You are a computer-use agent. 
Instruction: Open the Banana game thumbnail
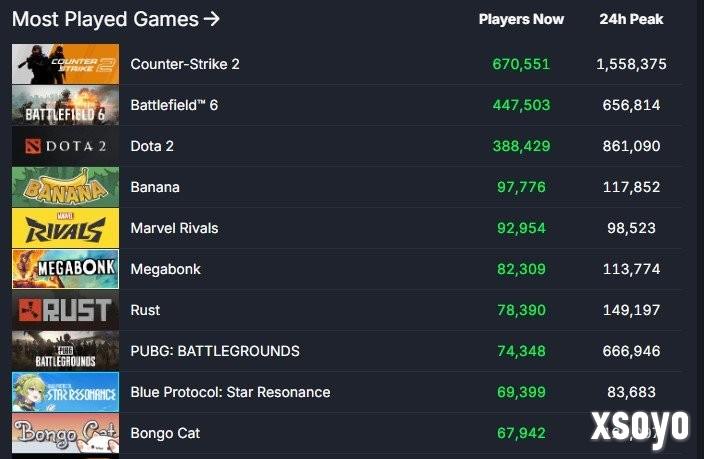click(x=65, y=187)
